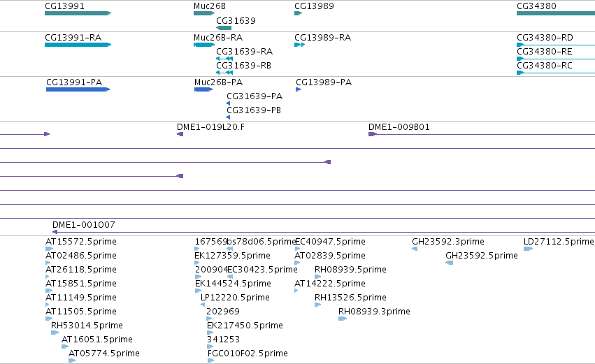The width and height of the screenshot is (595, 364).
Task: Select the teal bar under CG34380 gene
Action: pyautogui.click(x=556, y=13)
